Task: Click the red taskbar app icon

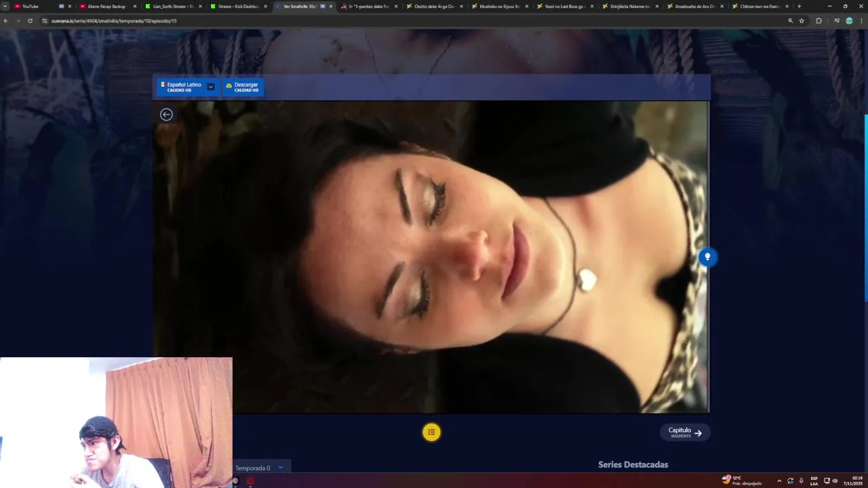Action: click(x=250, y=481)
